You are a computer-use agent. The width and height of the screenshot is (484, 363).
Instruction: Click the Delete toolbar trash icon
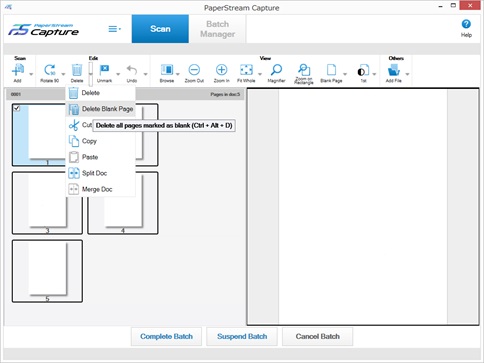coord(77,70)
